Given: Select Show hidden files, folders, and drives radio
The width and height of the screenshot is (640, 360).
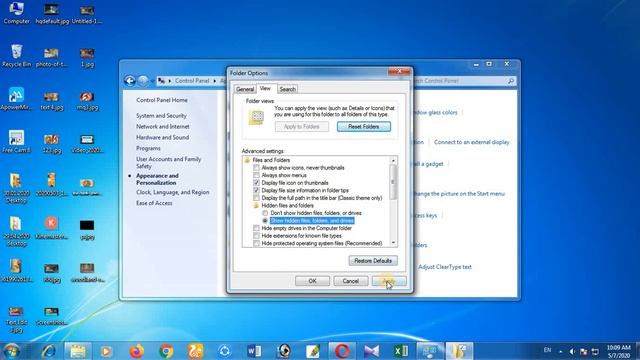Looking at the screenshot, I should pyautogui.click(x=265, y=220).
